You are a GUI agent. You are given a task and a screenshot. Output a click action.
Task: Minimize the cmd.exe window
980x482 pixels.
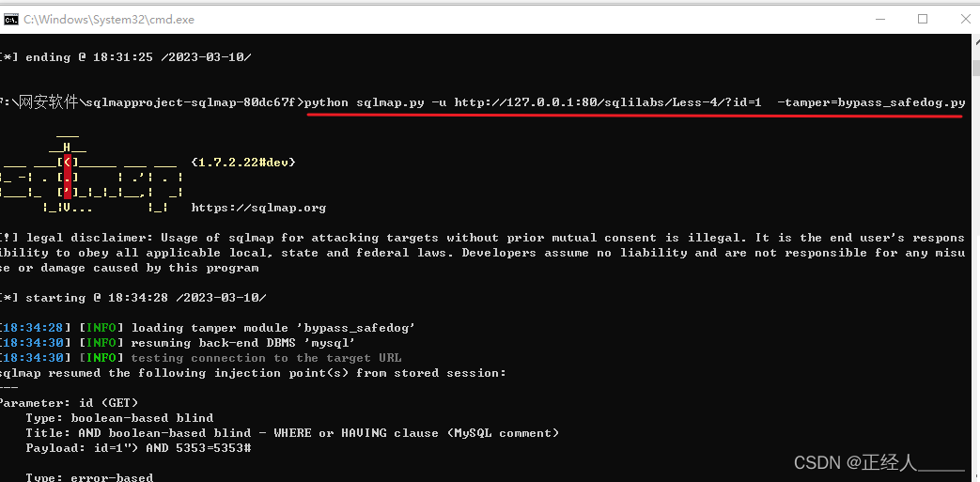point(880,20)
